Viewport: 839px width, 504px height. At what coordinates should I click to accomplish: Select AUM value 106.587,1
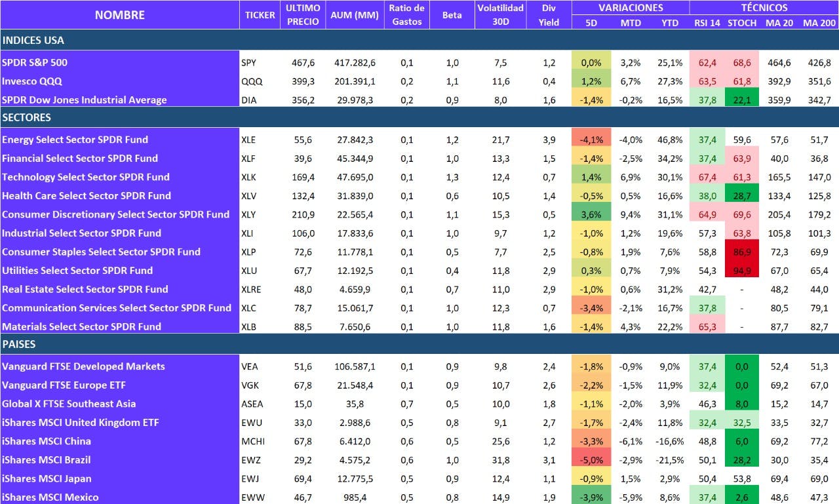click(355, 366)
